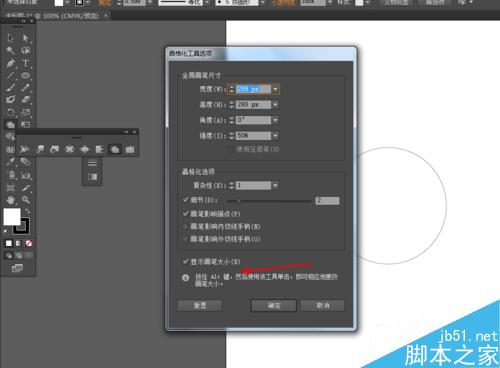Choose Twirl tool in tearoff panel
The image size is (500, 368).
55,149
